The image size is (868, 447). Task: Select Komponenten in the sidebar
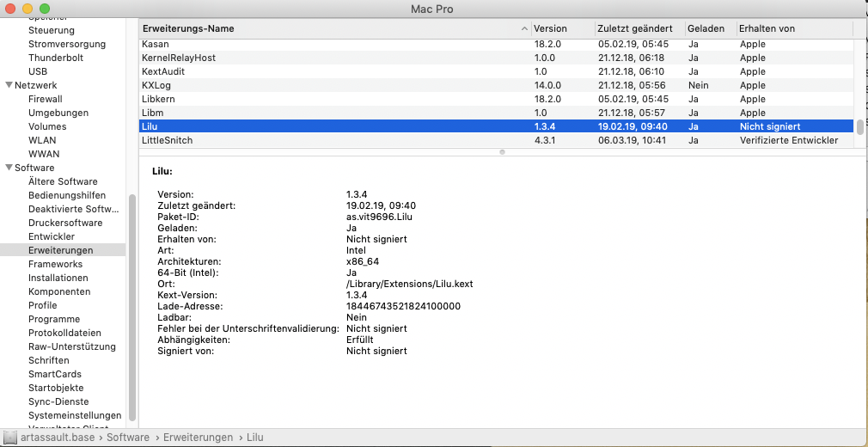pos(59,291)
